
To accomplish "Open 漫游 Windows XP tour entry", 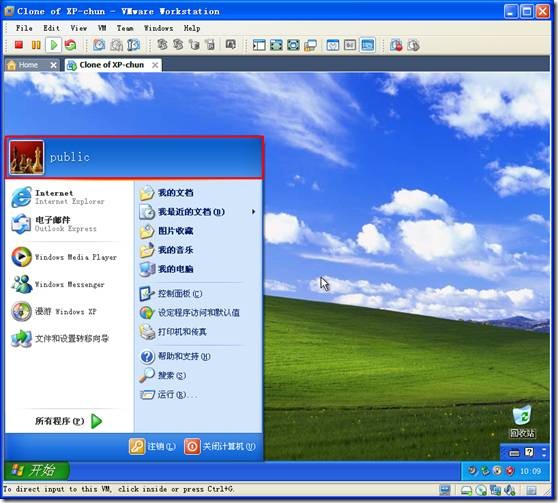I will pos(69,311).
